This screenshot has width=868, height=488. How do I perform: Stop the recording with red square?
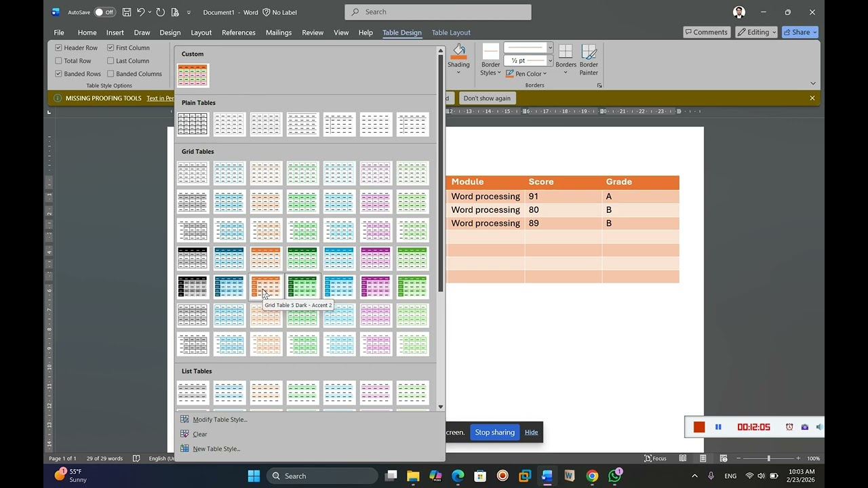pyautogui.click(x=699, y=427)
